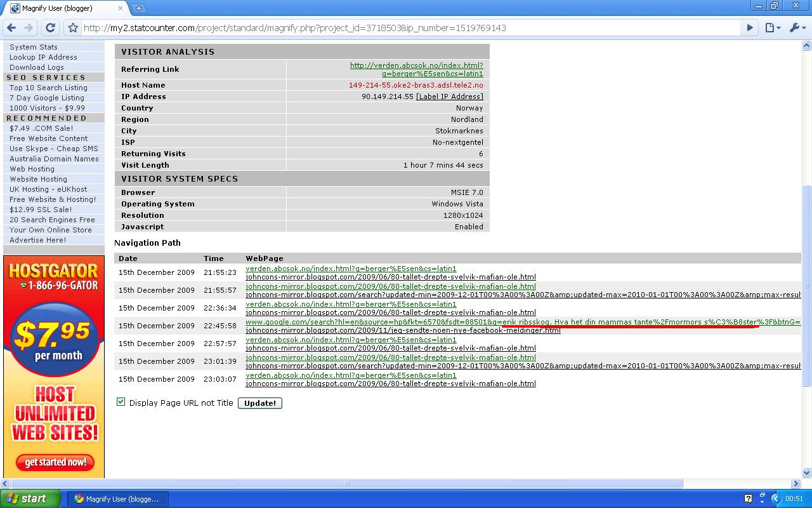Open abcsok link in 23:03:07 row
The height and width of the screenshot is (508, 812).
(351, 375)
